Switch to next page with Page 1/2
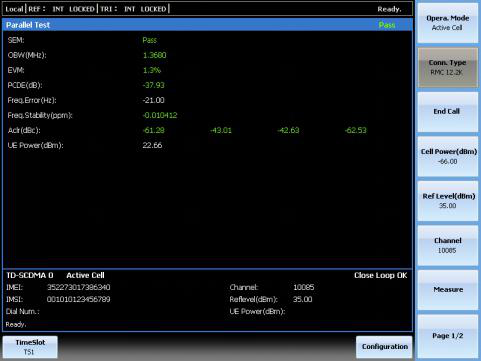The image size is (481, 361). (x=447, y=336)
